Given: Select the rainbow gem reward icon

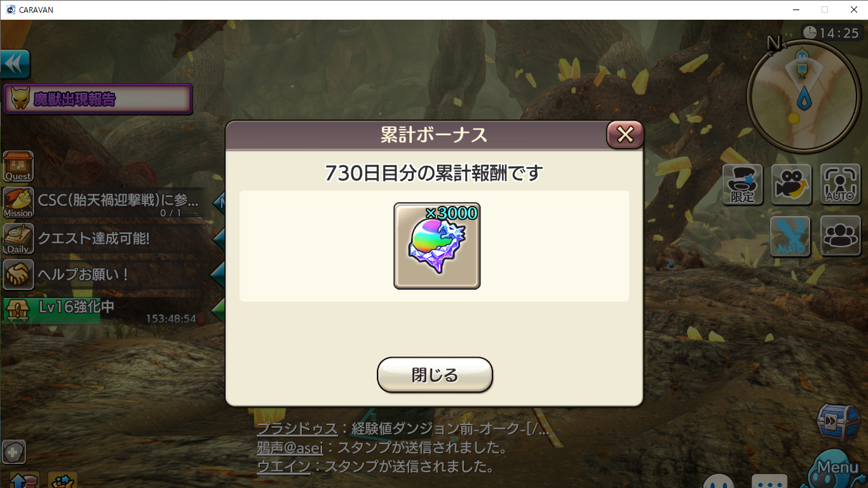Looking at the screenshot, I should click(437, 246).
